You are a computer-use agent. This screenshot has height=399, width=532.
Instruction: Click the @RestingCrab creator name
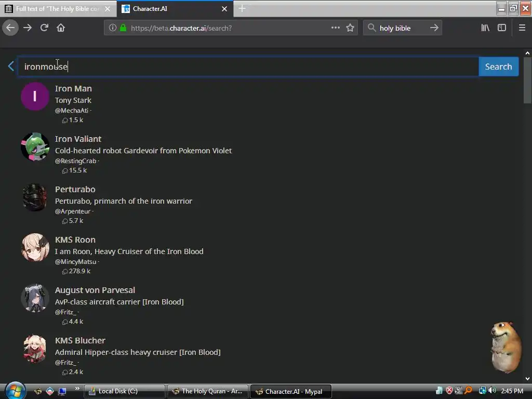pyautogui.click(x=76, y=161)
